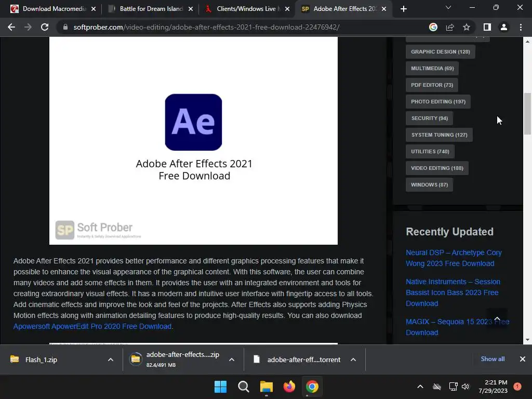This screenshot has width=532, height=399.
Task: Open Video Editing (188) category
Action: click(x=437, y=168)
